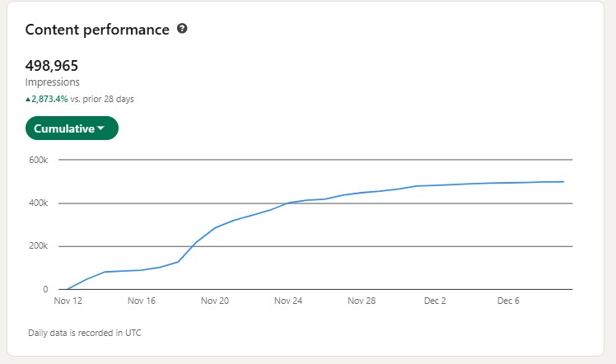The image size is (616, 364).
Task: Select Nov 24 on the date axis
Action: pos(288,301)
